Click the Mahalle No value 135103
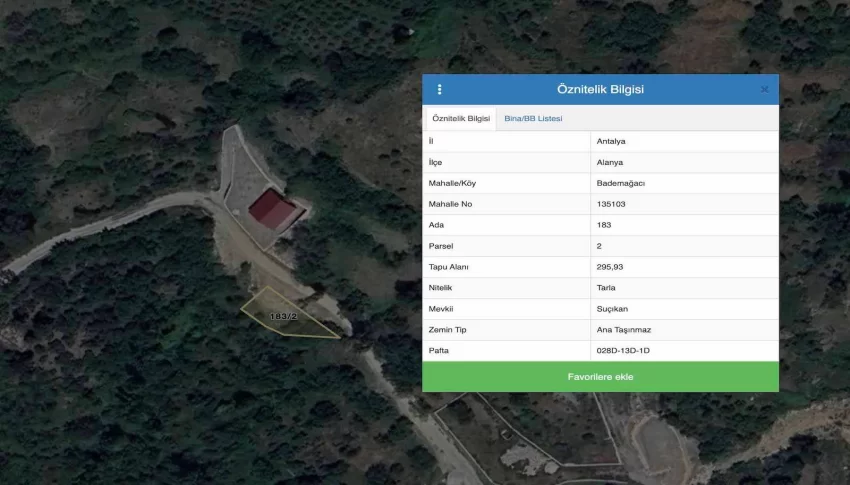This screenshot has height=485, width=850. pos(612,204)
